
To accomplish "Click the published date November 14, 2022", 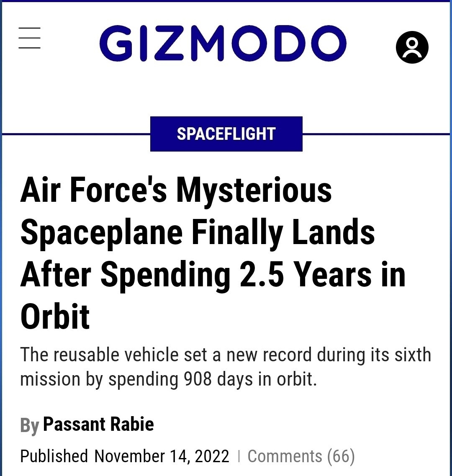I will coord(162,456).
